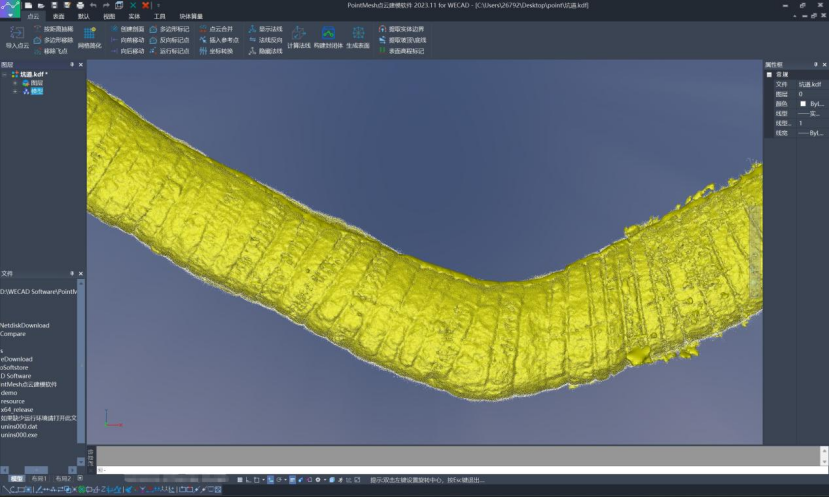This screenshot has width=830, height=497.
Task: Collapse the 坑道.kdf tree root node
Action: (x=5, y=75)
